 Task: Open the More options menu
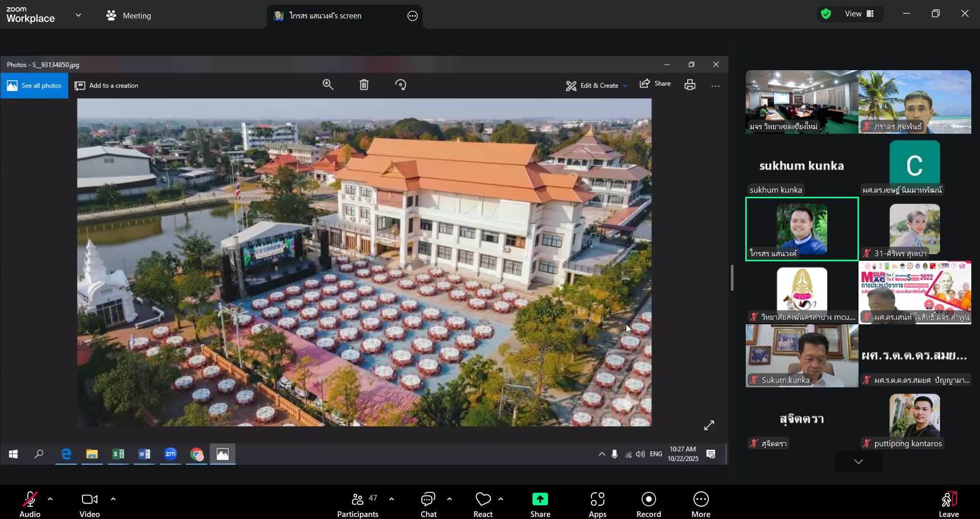pos(701,505)
